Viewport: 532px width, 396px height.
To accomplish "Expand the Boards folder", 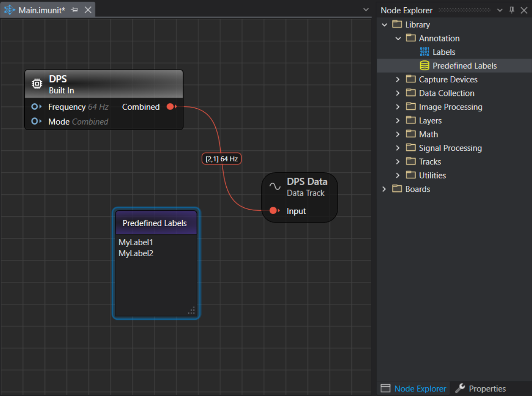I will coord(384,189).
